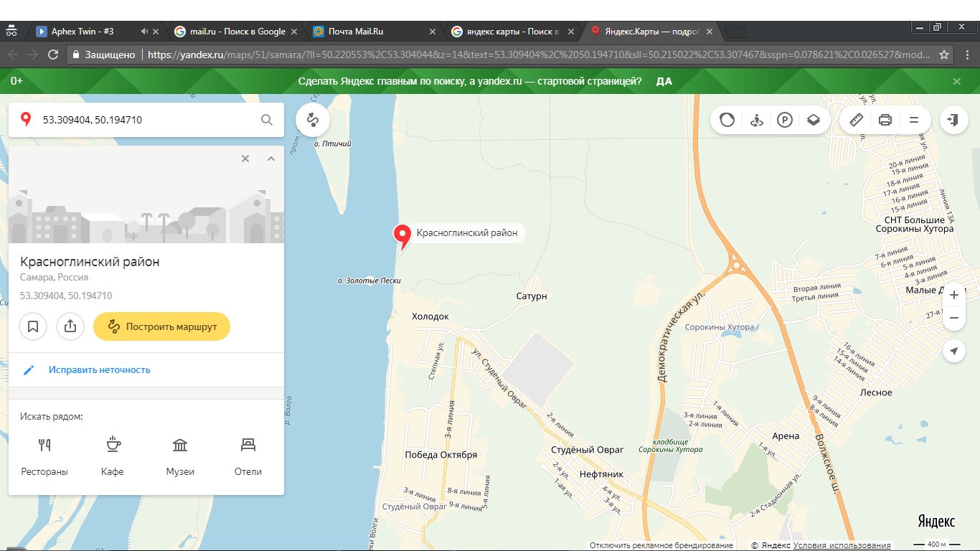Close the Красноглинский район card
The image size is (980, 551).
[245, 159]
